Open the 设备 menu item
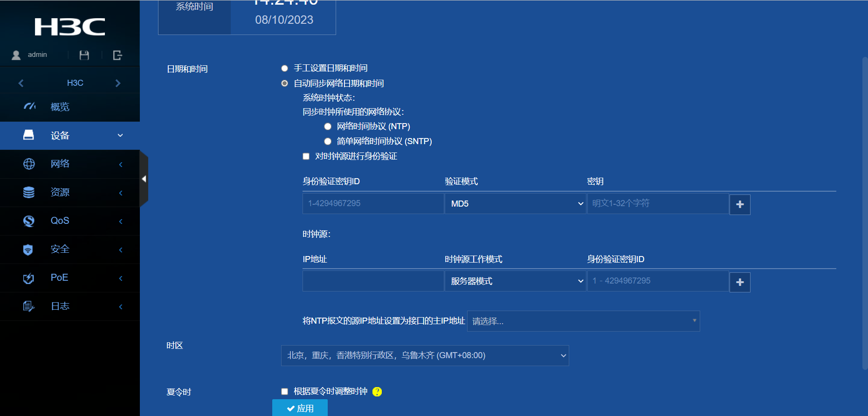Viewport: 868px width, 416px height. (x=70, y=135)
